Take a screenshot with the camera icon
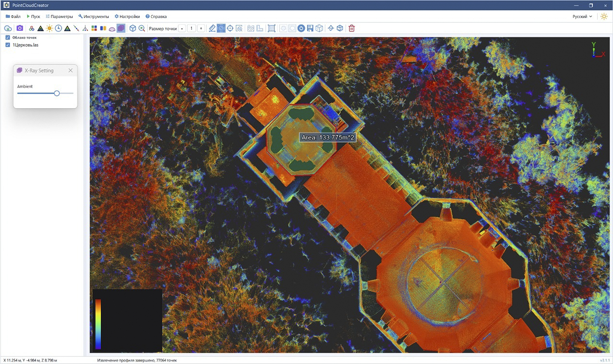The height and width of the screenshot is (364, 613). point(20,28)
